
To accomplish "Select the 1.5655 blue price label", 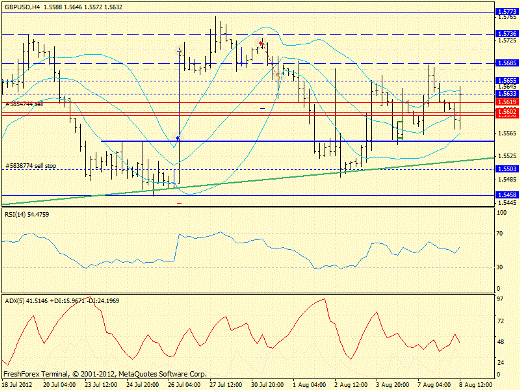I will [507, 81].
